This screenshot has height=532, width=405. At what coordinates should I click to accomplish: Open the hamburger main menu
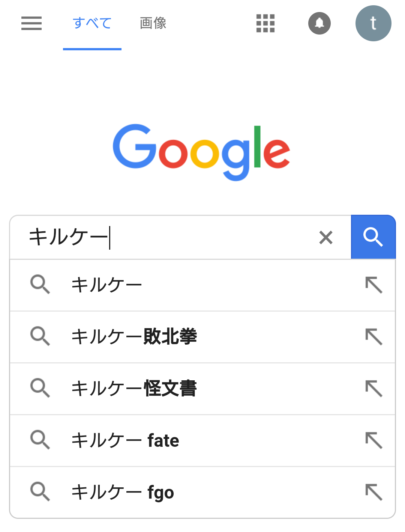pyautogui.click(x=31, y=23)
